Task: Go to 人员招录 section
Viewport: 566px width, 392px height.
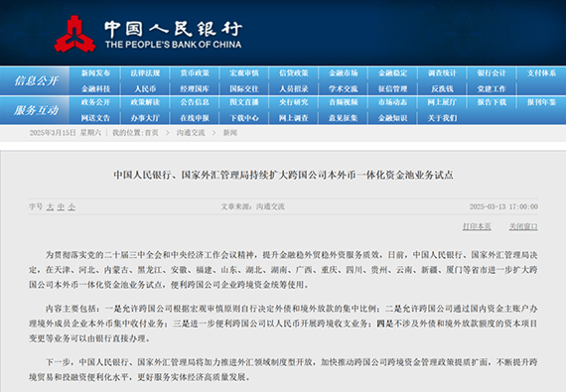Action: (294, 88)
